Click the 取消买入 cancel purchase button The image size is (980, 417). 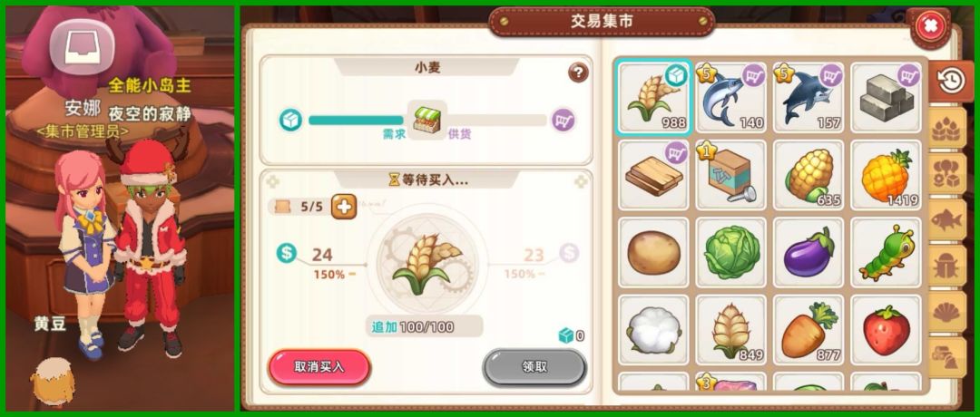[x=319, y=367]
